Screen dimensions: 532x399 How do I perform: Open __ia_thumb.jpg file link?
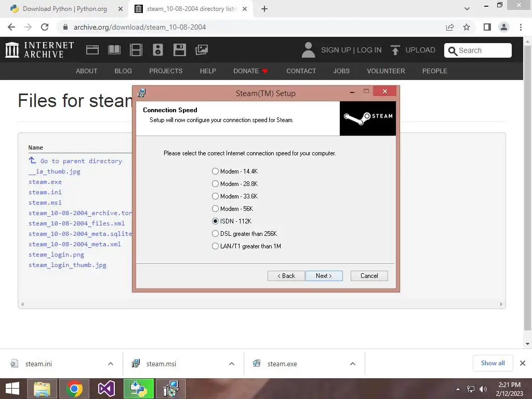tap(54, 171)
